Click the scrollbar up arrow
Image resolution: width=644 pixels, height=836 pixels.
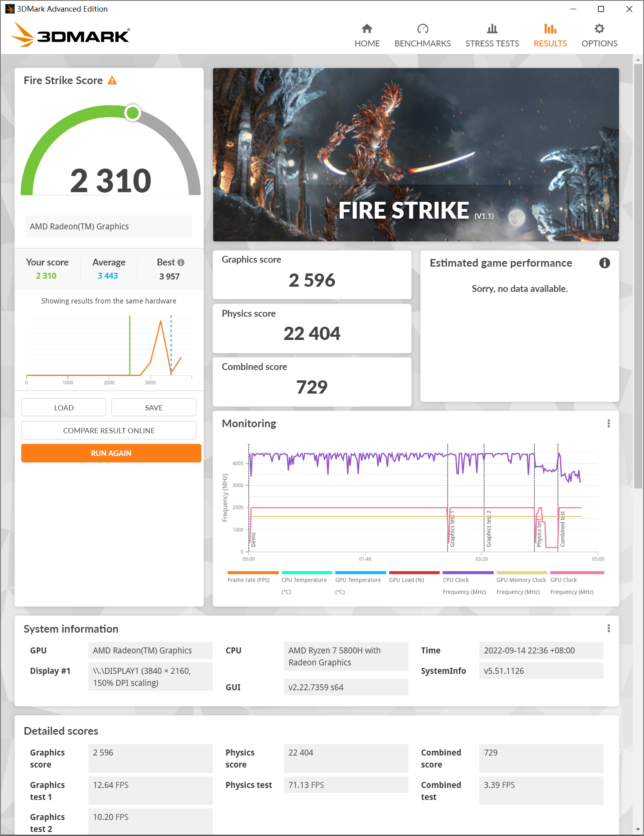pos(638,60)
